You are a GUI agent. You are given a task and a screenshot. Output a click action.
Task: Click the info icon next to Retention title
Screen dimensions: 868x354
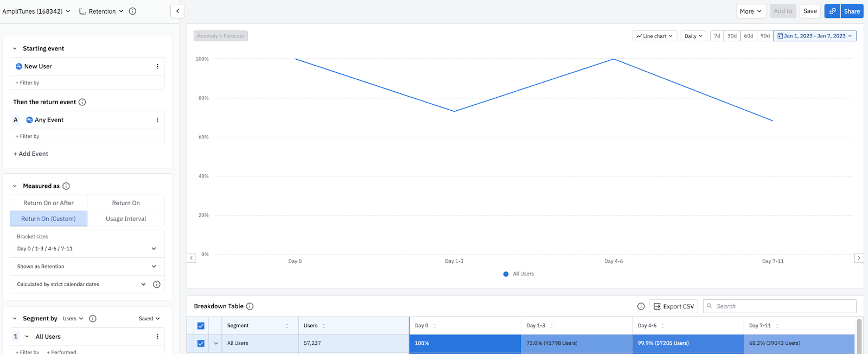click(132, 11)
